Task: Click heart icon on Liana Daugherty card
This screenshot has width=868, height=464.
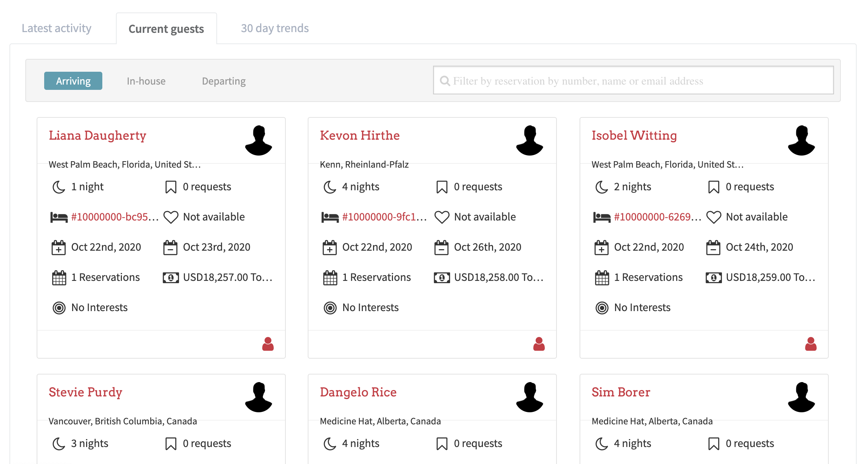Action: click(171, 217)
